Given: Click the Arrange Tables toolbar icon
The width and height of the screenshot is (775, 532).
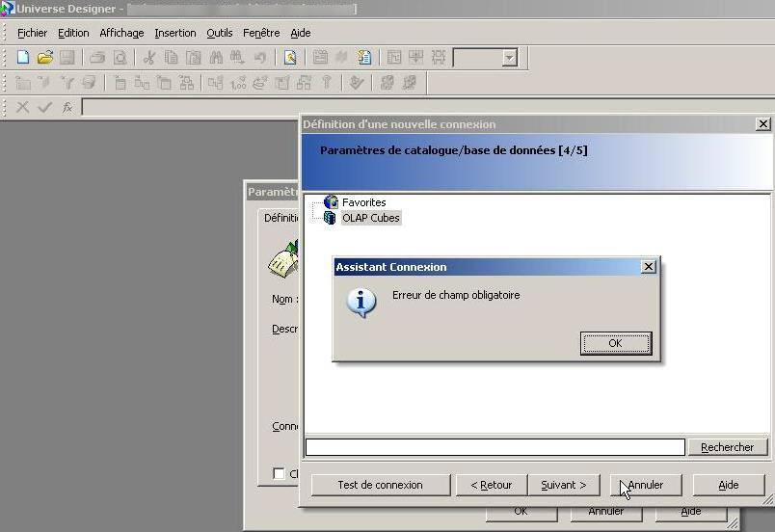Looking at the screenshot, I should [439, 58].
